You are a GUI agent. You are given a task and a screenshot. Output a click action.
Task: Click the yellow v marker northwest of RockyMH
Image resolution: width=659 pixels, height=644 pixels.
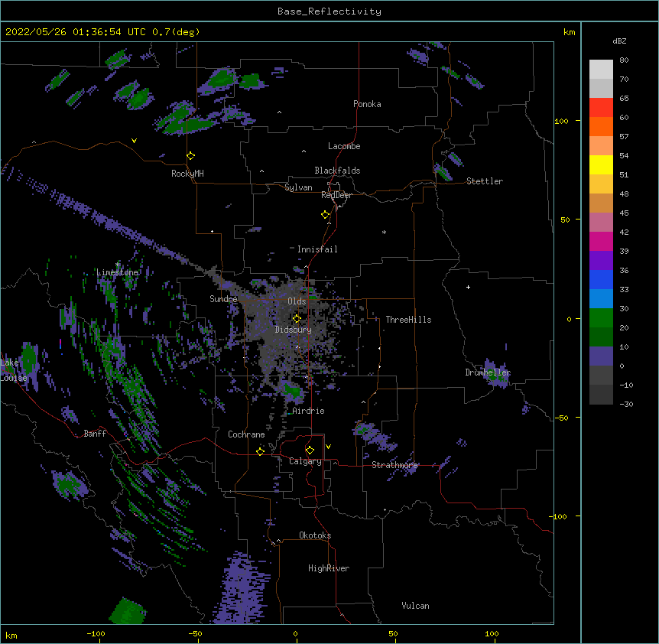click(x=134, y=141)
